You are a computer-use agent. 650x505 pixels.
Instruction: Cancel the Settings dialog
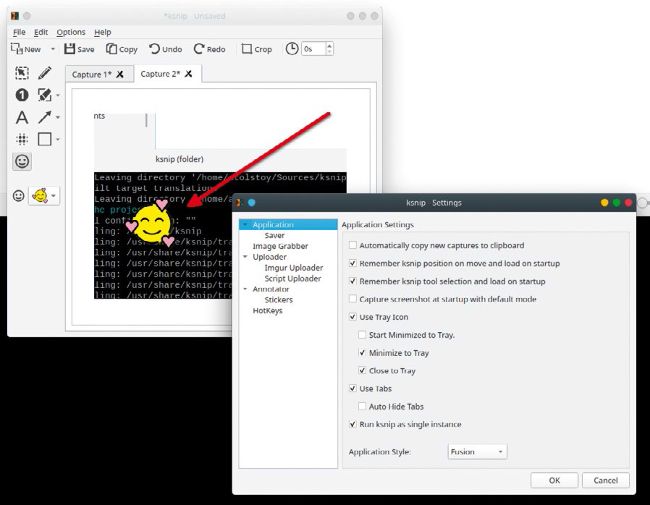(606, 480)
